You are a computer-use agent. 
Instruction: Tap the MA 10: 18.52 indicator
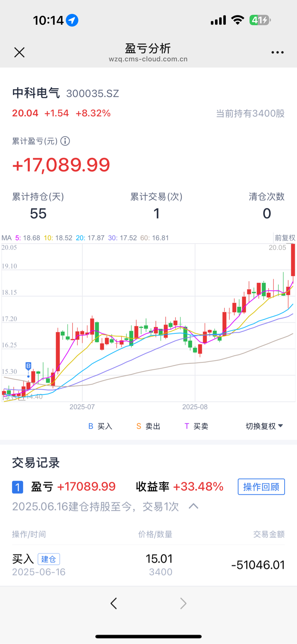point(58,238)
